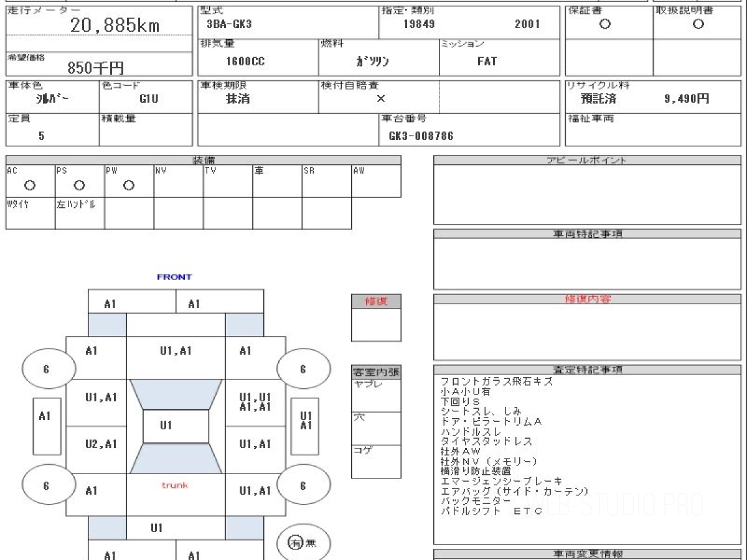The height and width of the screenshot is (560, 747).
Task: Select the note ドア・ピラートリムA
Action: (x=491, y=422)
